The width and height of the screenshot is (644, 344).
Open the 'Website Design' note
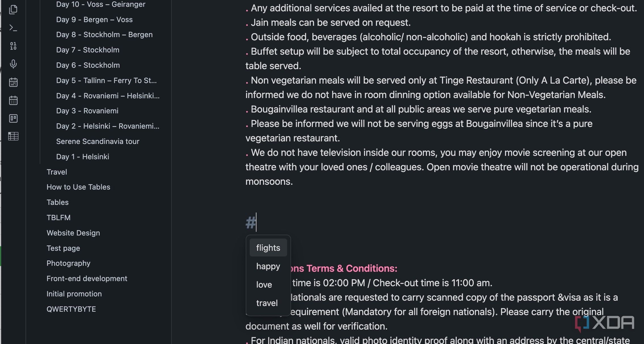(73, 233)
